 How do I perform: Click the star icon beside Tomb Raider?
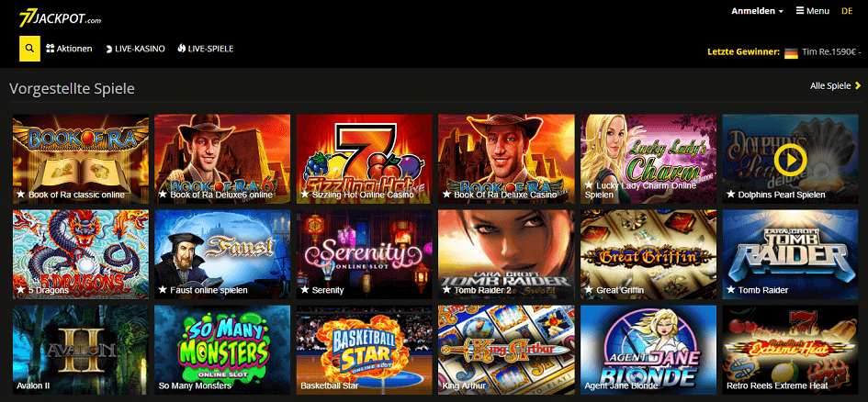coord(730,290)
